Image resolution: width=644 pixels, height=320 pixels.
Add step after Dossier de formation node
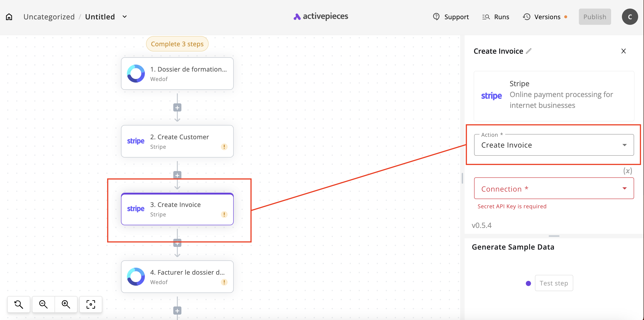(177, 108)
